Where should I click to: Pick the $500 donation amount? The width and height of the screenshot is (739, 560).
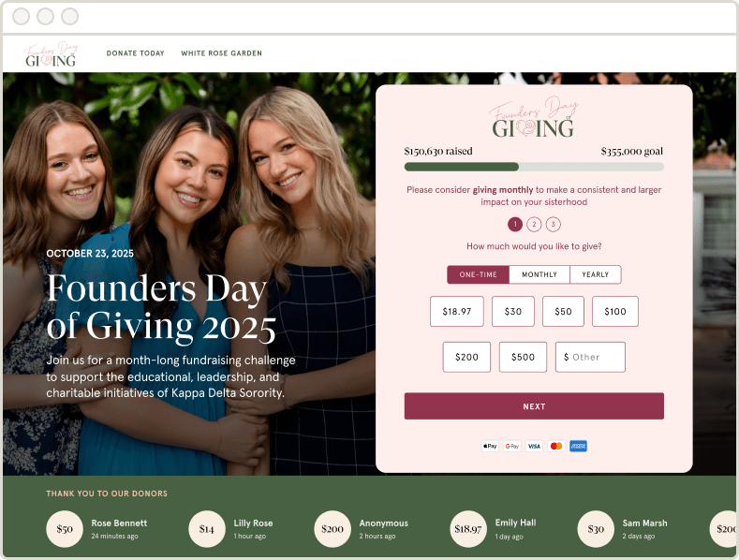[x=523, y=357]
